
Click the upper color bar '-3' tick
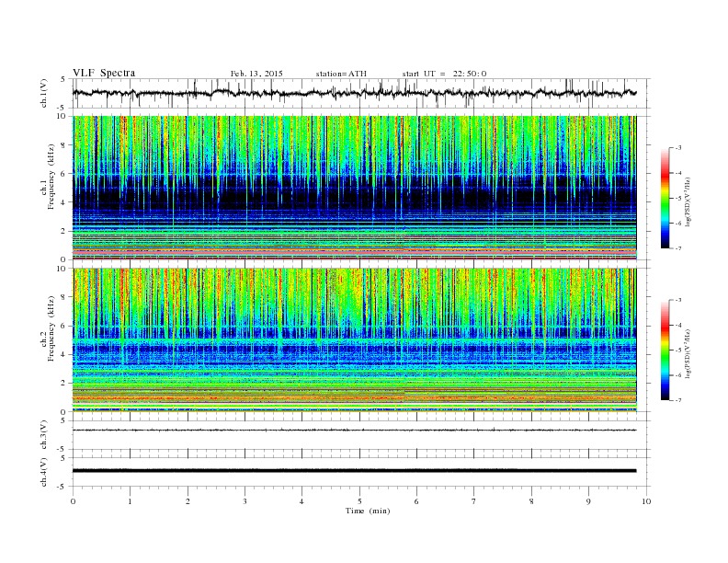(x=678, y=148)
